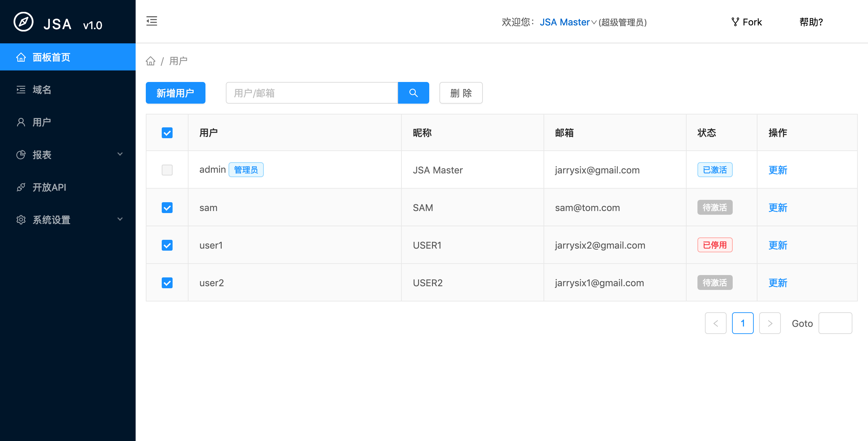Uncheck the sam row checkbox
Image resolution: width=868 pixels, height=441 pixels.
(x=167, y=207)
